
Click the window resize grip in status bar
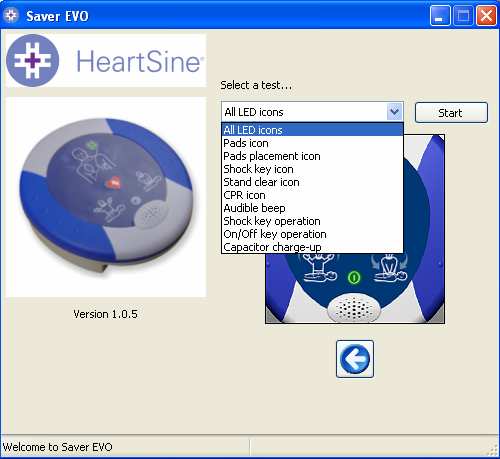[492, 449]
